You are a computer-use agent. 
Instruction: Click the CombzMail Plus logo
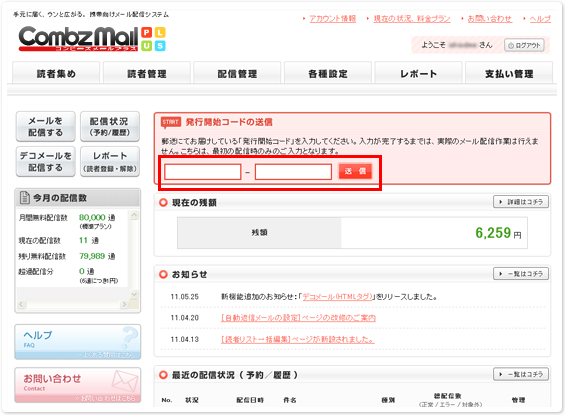coord(92,38)
